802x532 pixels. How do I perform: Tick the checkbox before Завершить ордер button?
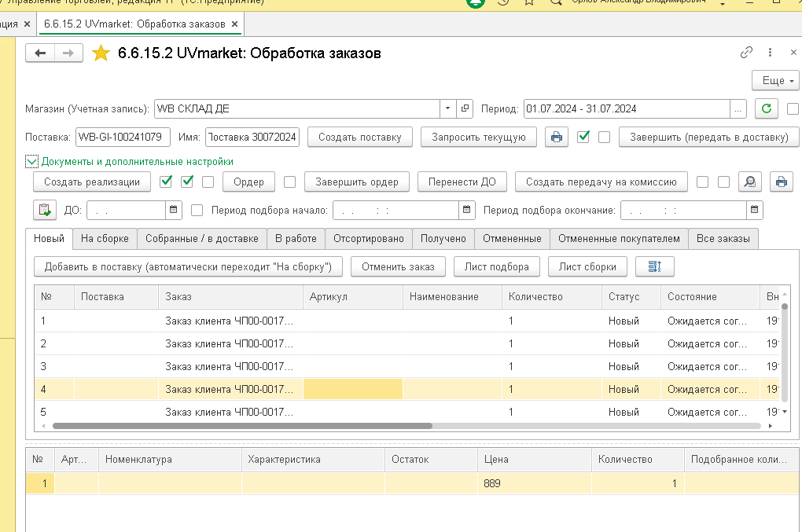pos(289,182)
